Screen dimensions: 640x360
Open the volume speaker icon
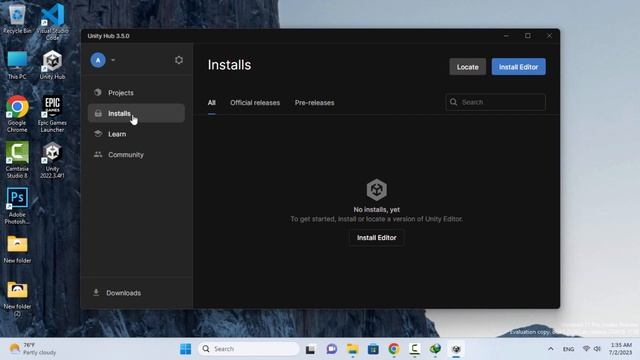click(597, 349)
